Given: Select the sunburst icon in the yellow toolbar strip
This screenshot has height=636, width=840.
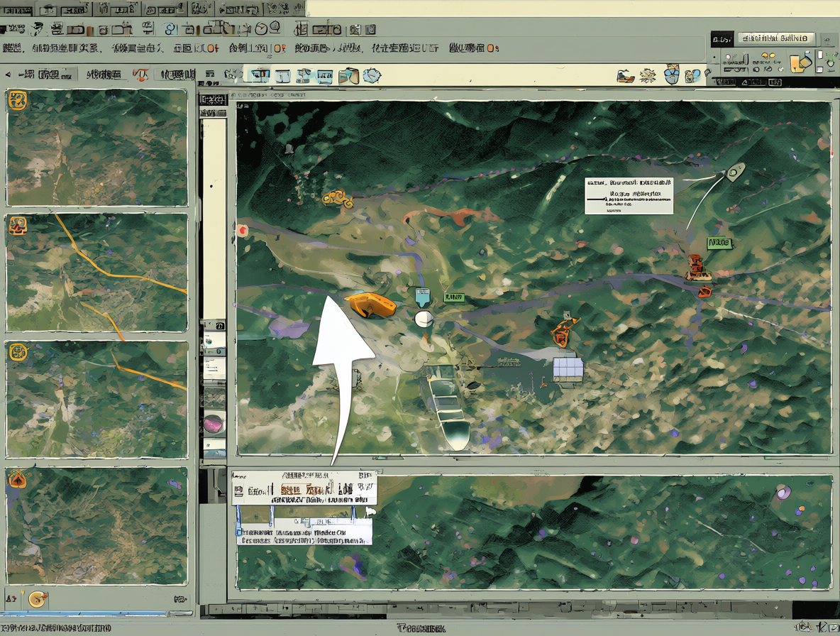Looking at the screenshot, I should pyautogui.click(x=648, y=75).
